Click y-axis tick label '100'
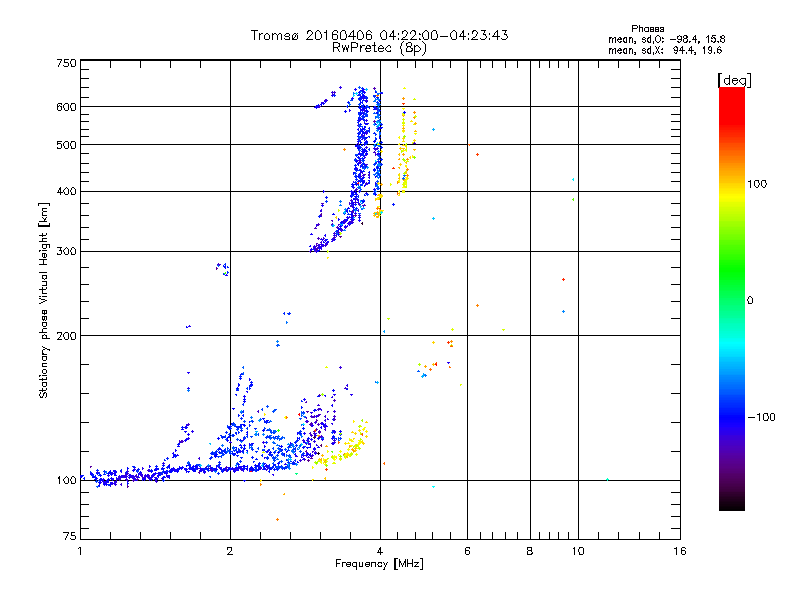This screenshot has width=800, height=600. click(66, 481)
